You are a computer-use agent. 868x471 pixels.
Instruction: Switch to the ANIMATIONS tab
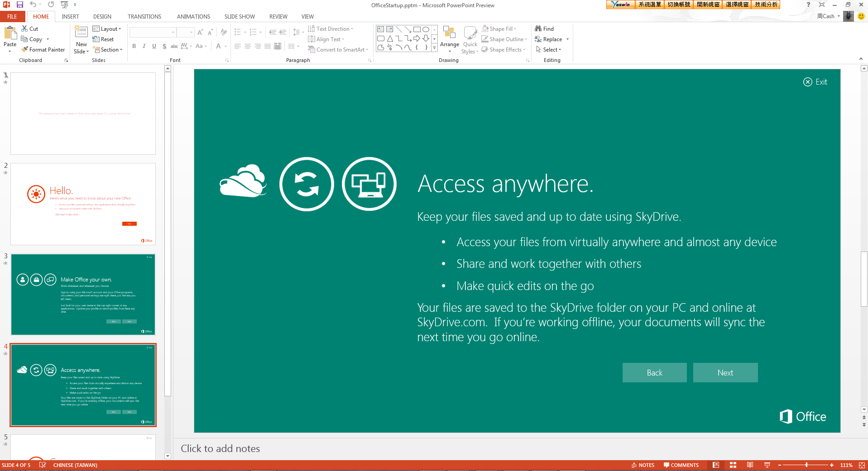[x=193, y=17]
